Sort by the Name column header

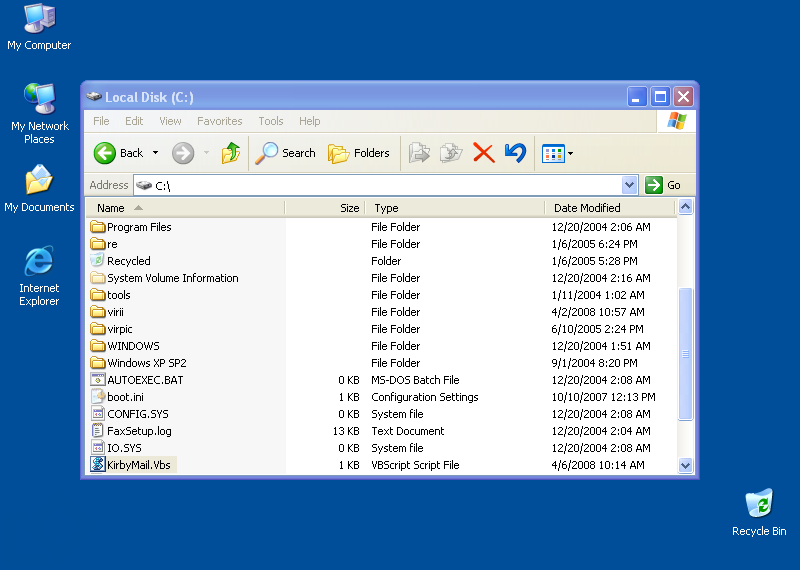(185, 208)
